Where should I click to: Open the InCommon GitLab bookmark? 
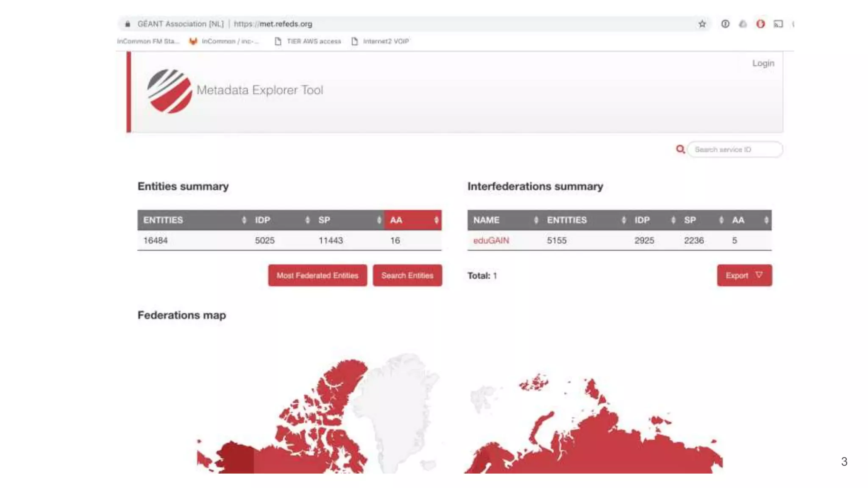(x=225, y=41)
